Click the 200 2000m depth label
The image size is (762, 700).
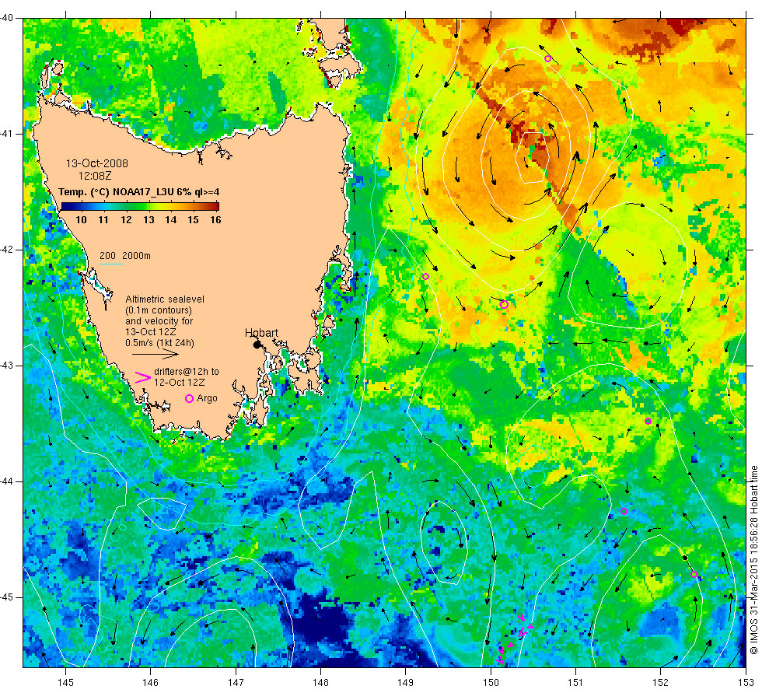125,256
